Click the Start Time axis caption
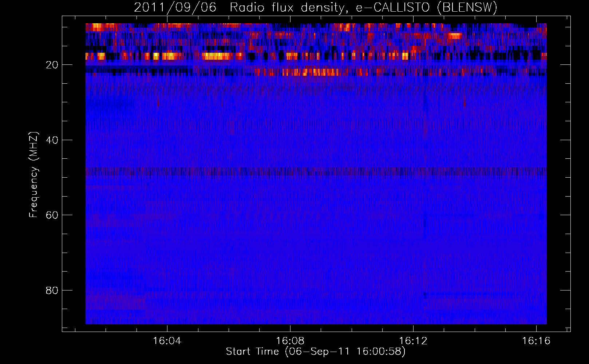This screenshot has height=364, width=589. (x=316, y=352)
